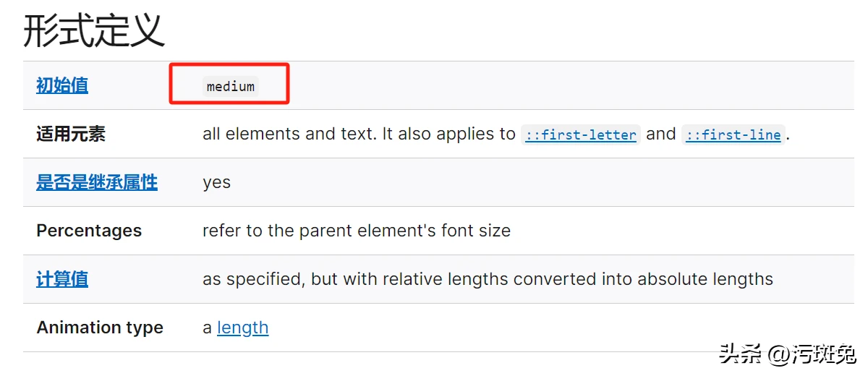This screenshot has width=868, height=376.
Task: Click the inherited value yes
Action: point(216,183)
